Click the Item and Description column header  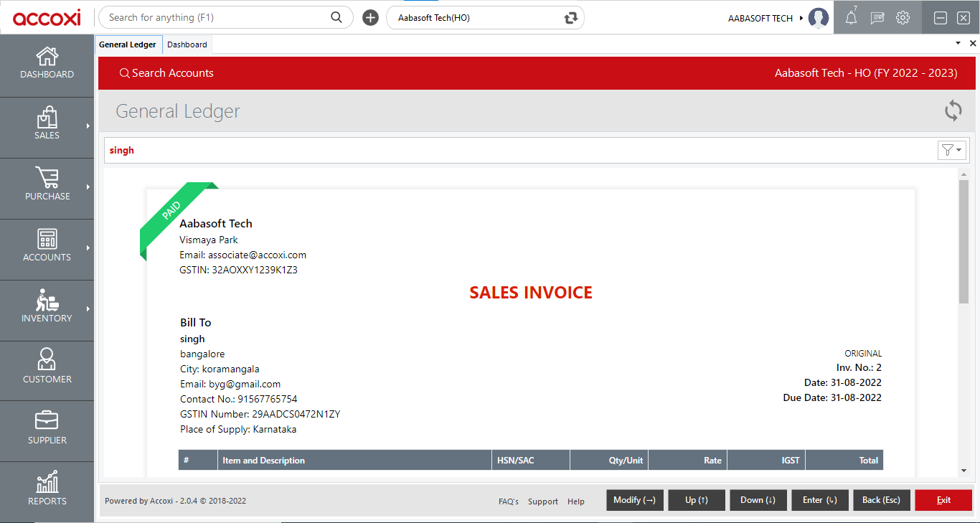356,460
